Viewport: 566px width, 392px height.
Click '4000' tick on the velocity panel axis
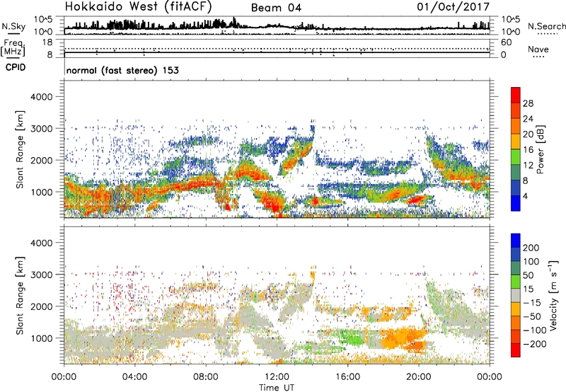tap(42, 243)
